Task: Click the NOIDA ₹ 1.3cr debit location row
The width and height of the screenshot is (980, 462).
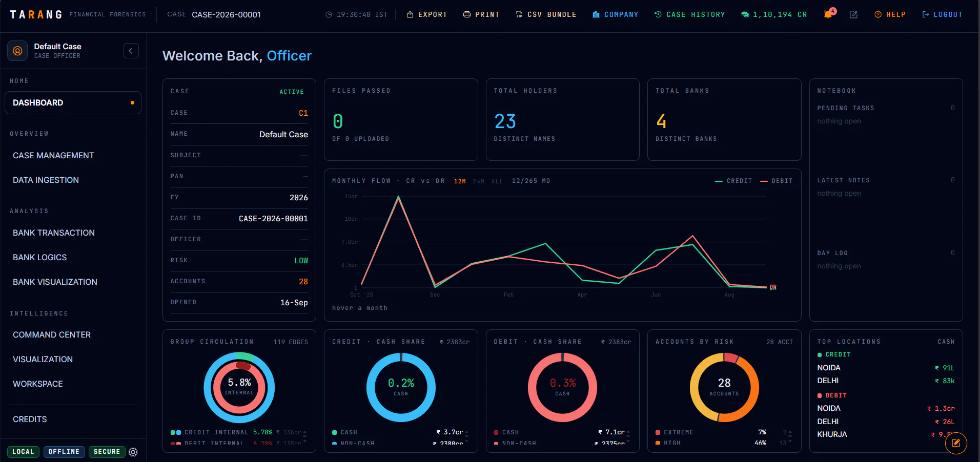Action: [886, 408]
